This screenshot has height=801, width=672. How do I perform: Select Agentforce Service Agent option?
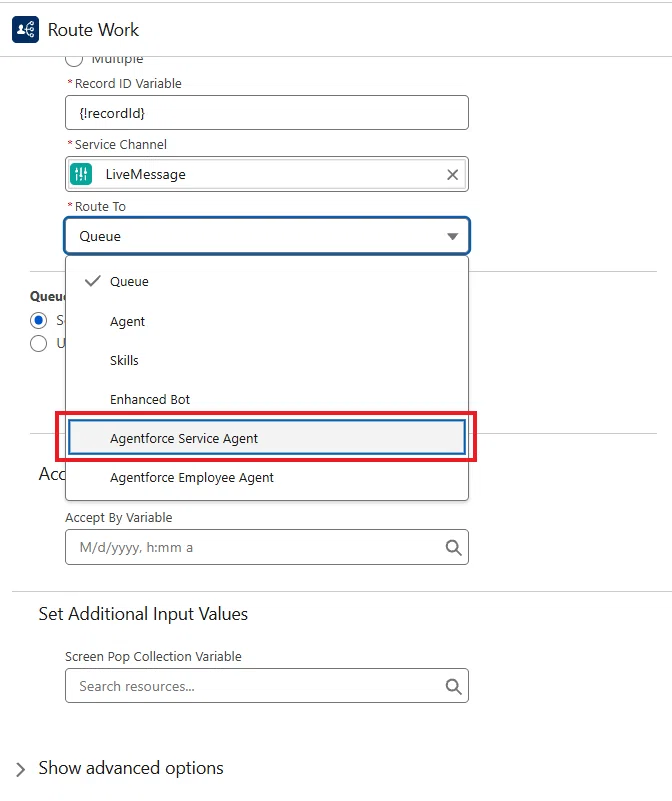(267, 438)
